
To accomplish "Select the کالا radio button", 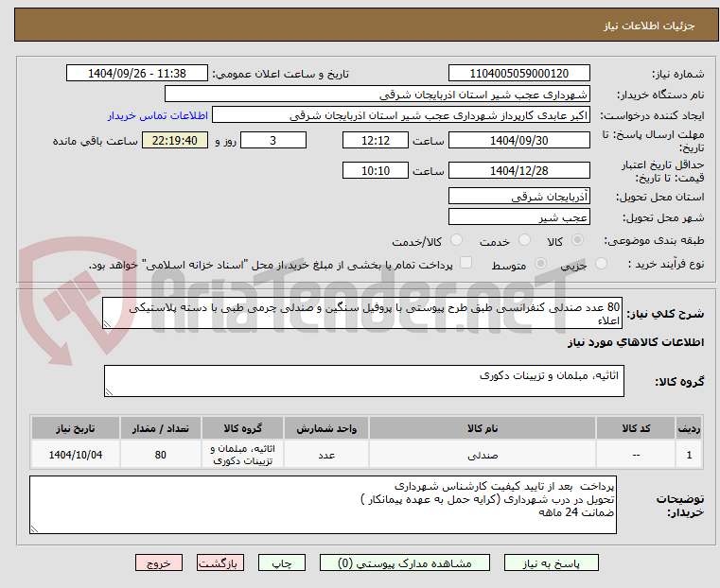I will (578, 240).
